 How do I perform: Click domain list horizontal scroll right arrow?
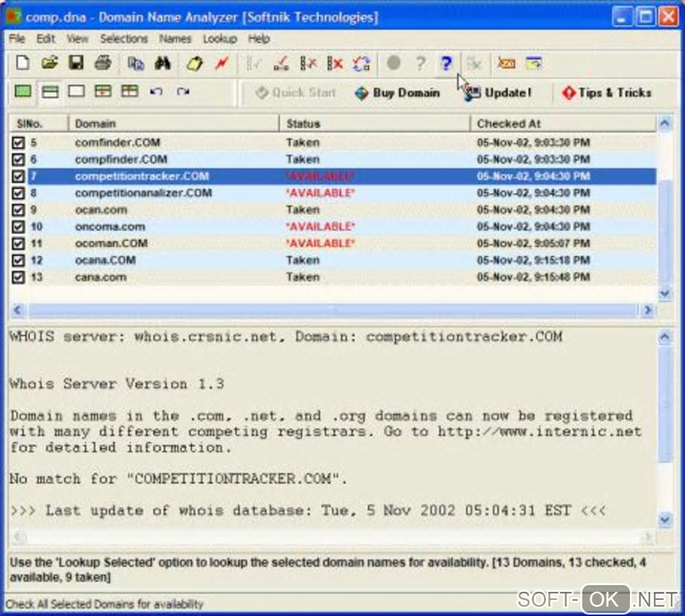(648, 310)
